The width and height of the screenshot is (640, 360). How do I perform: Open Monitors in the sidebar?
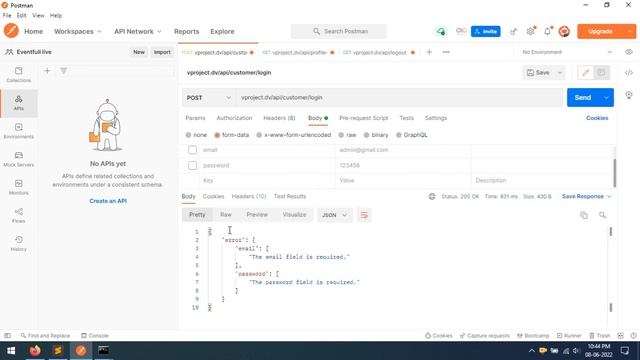coord(19,187)
